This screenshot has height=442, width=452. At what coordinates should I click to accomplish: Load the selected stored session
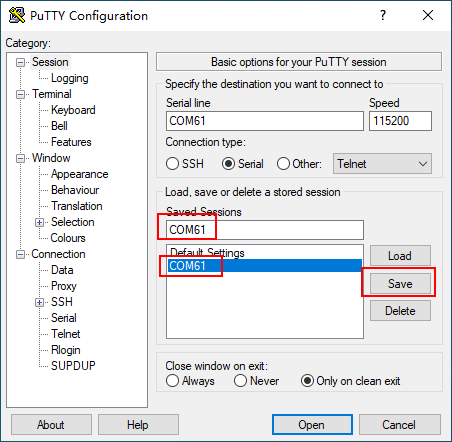400,256
